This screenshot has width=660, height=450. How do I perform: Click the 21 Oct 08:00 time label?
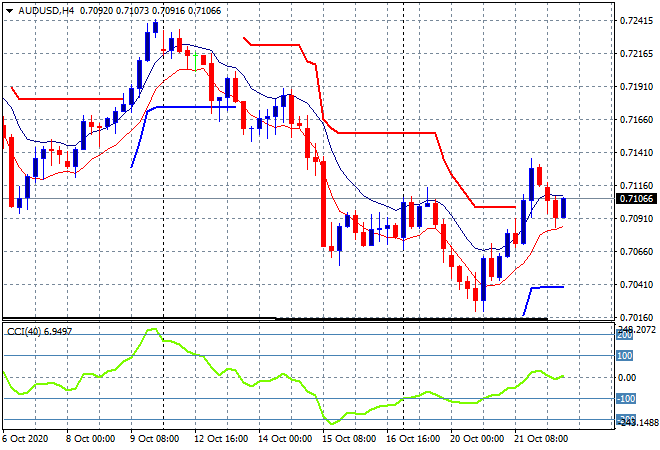[x=541, y=439]
